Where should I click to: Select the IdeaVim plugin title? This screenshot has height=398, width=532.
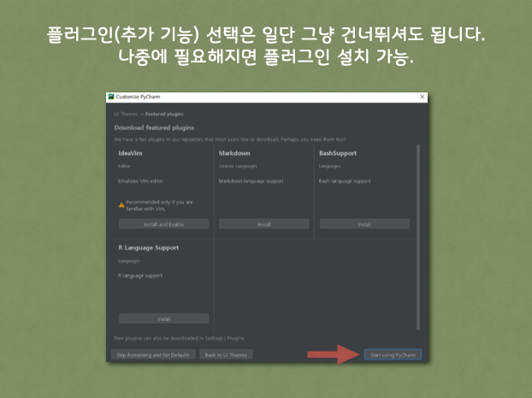(130, 153)
